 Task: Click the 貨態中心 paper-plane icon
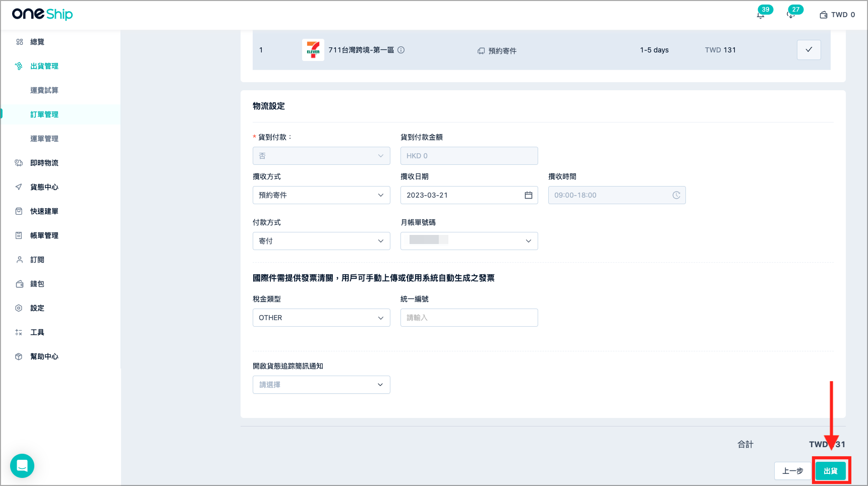(x=19, y=187)
